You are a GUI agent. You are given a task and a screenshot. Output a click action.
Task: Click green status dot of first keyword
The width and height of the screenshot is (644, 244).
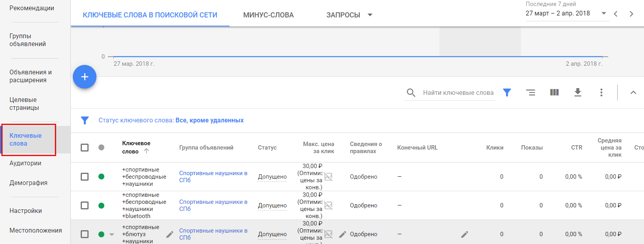tap(101, 177)
